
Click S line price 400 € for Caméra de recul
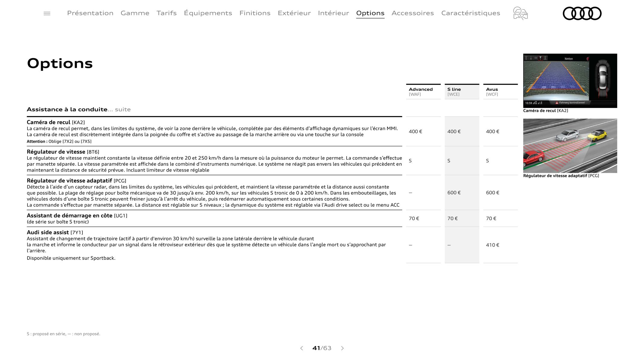(x=454, y=132)
